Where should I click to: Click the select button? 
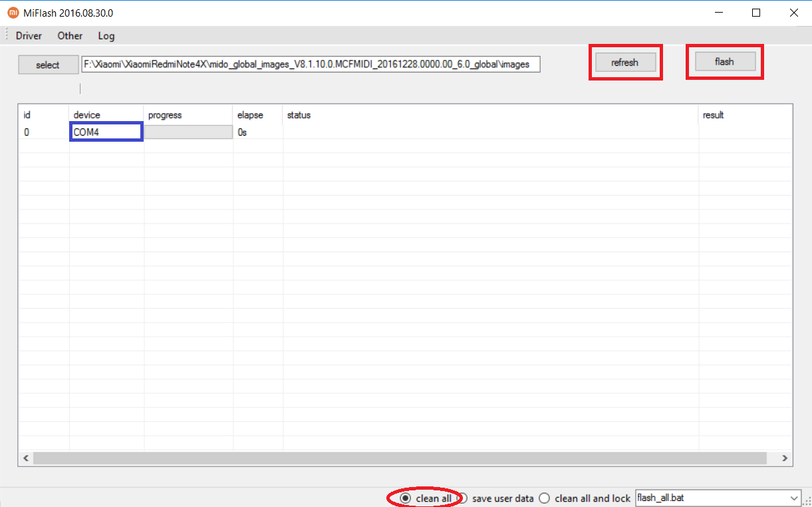point(48,65)
